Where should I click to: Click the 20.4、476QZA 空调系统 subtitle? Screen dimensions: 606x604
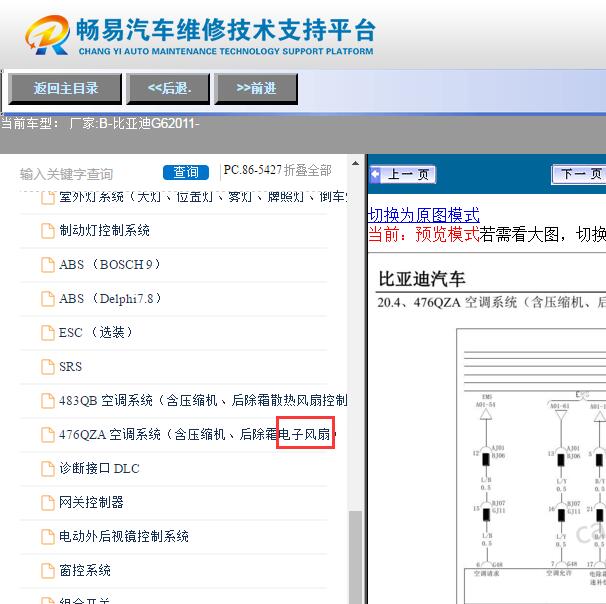491,302
